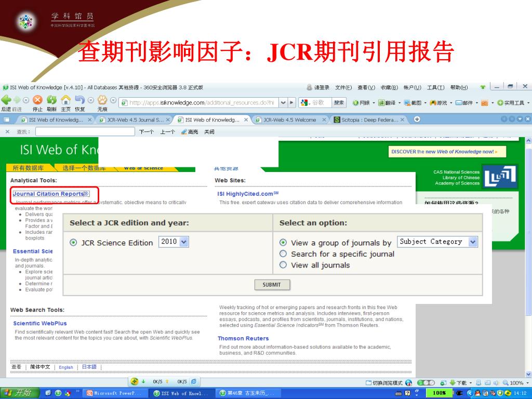Click the Essential Science Indicators link
This screenshot has width=532, height=399.
click(x=33, y=251)
